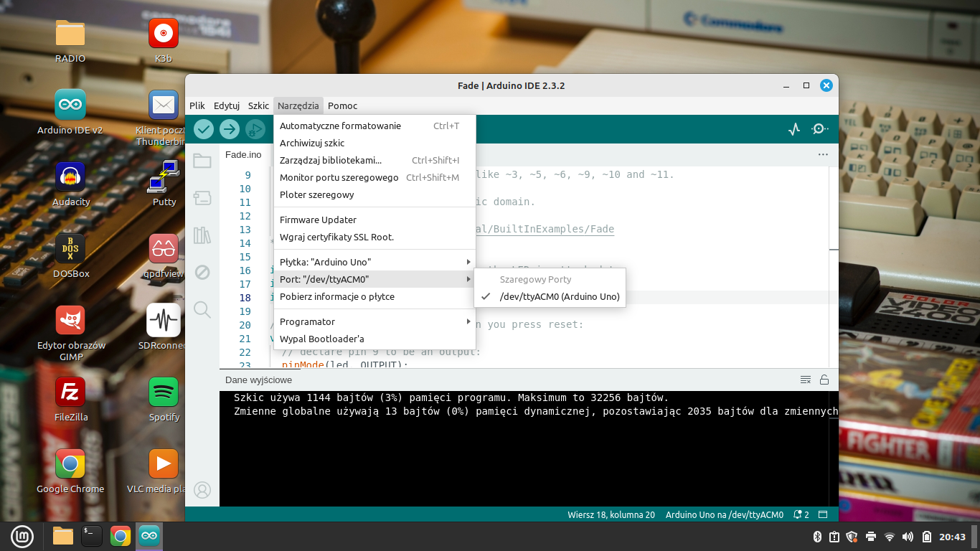Choose Automatyczne formatowanie
The width and height of the screenshot is (980, 551).
[374, 126]
